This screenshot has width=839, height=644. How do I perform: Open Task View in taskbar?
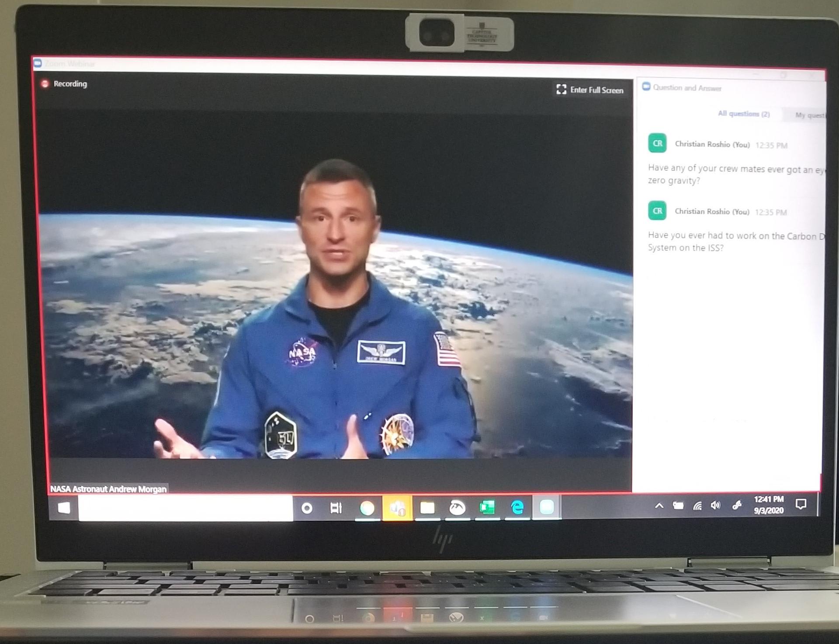point(336,508)
